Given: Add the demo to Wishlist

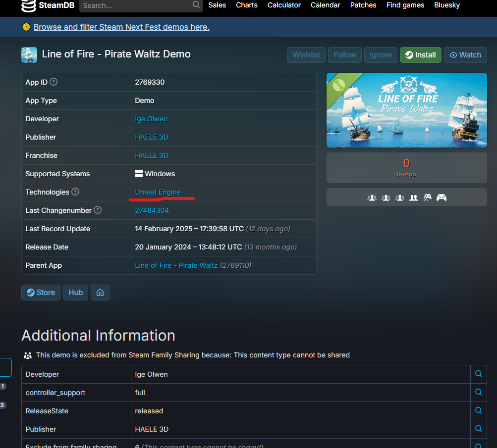Looking at the screenshot, I should 306,55.
